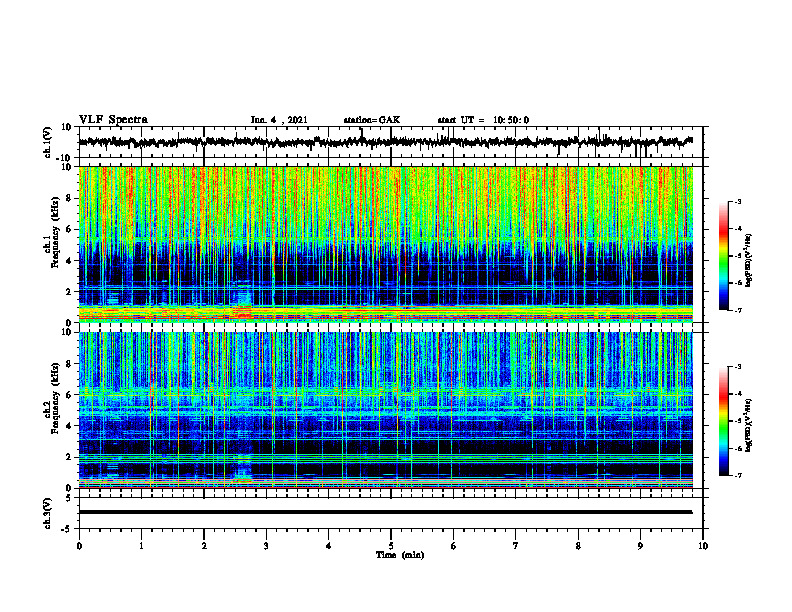Click the "2" kHz tick of ch.1 spectrogram
Screen dimensions: 792x612
69,292
